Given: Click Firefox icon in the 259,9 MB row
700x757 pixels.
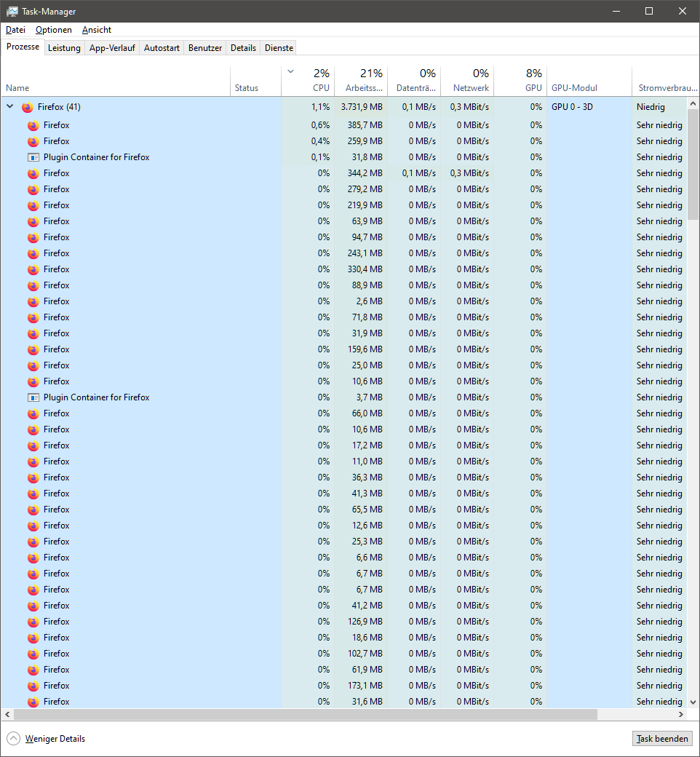Looking at the screenshot, I should (x=33, y=141).
